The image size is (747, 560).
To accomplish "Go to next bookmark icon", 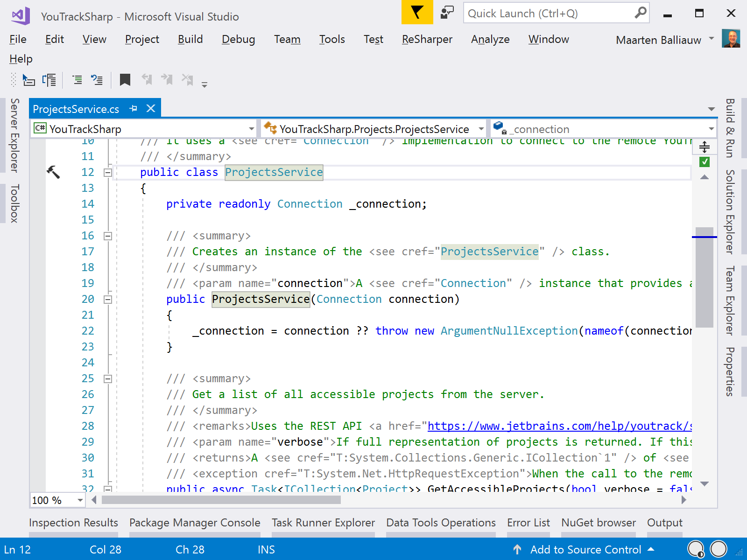I will pyautogui.click(x=167, y=79).
